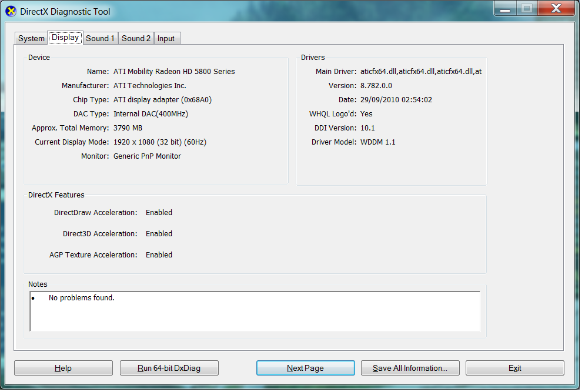
Task: Click the Next Page button
Action: pyautogui.click(x=306, y=368)
